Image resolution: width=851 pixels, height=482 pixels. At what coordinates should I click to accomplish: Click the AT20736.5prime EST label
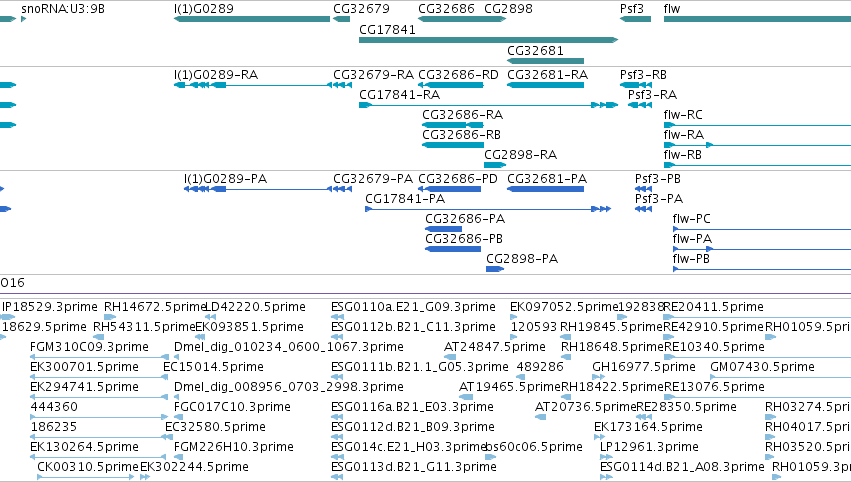point(585,408)
